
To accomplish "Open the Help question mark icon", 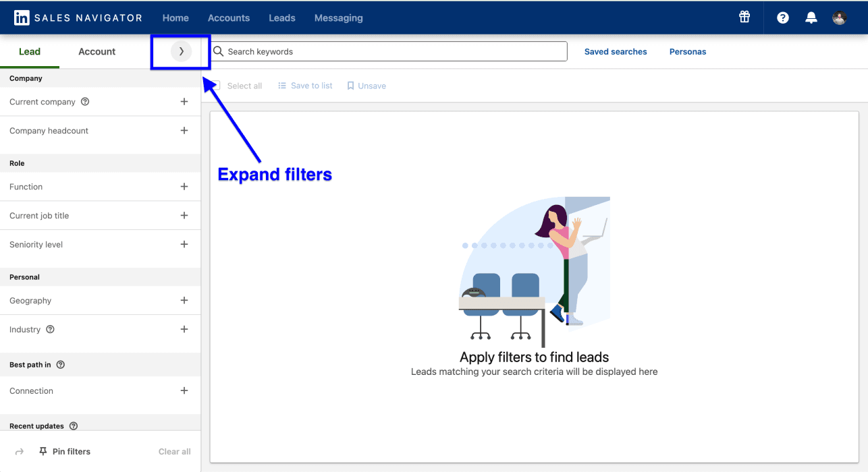I will click(x=782, y=18).
